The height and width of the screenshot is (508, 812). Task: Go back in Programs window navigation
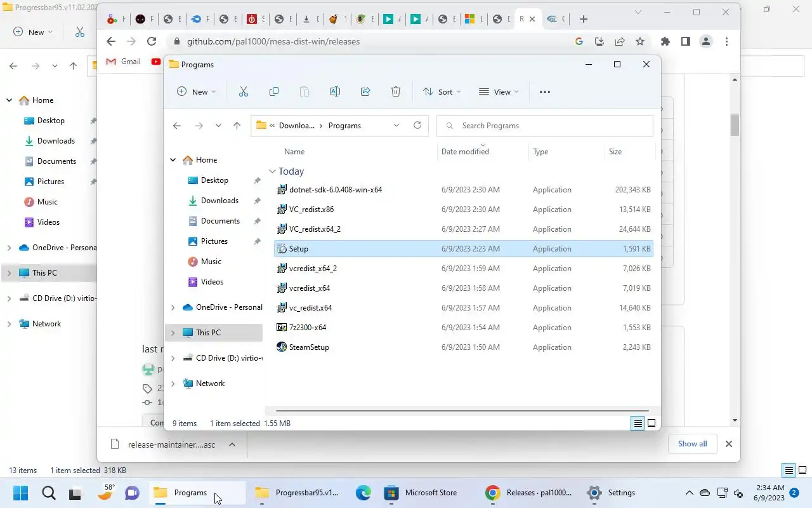point(177,126)
